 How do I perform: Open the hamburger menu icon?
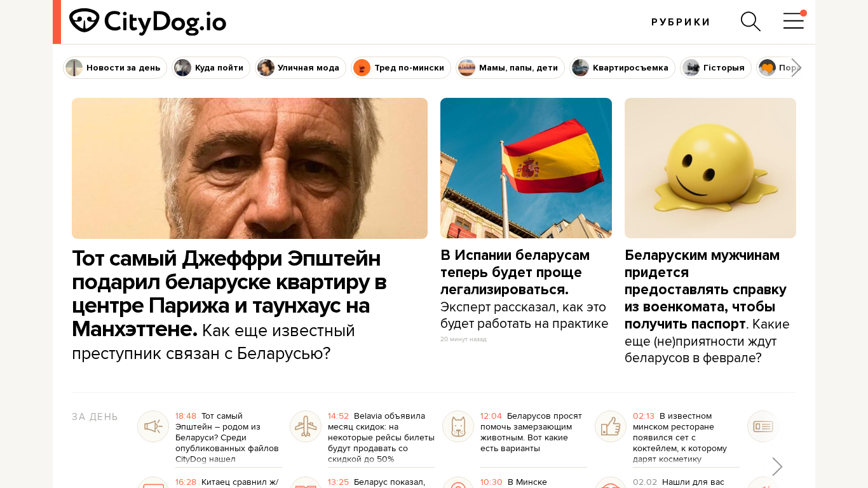tap(794, 21)
